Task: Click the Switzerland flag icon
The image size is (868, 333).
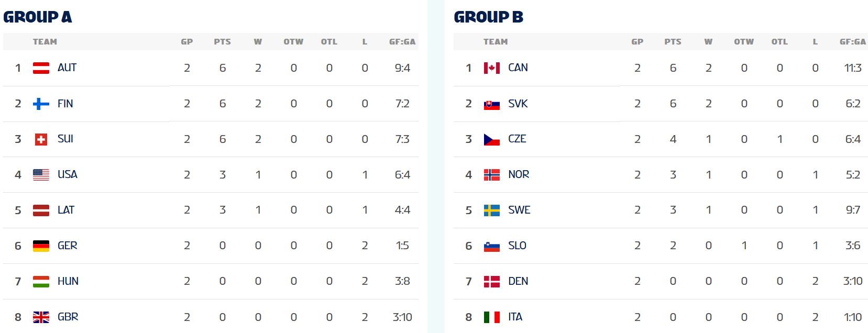Action: pos(41,139)
